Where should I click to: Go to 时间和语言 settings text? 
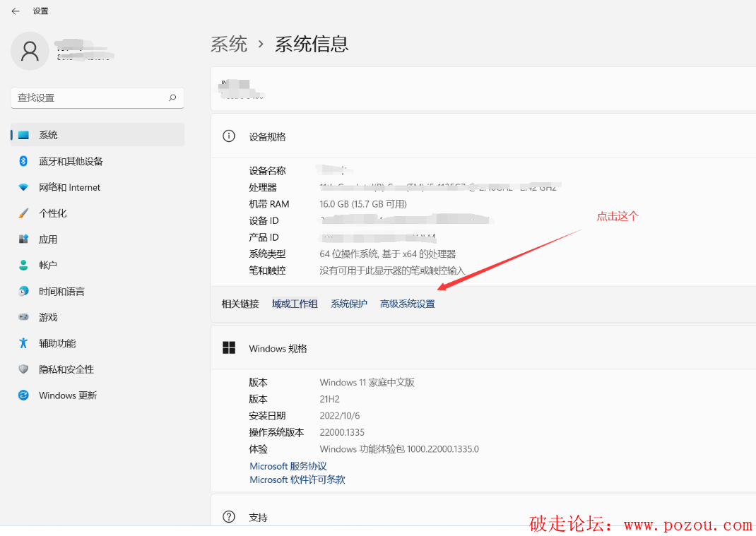(61, 291)
